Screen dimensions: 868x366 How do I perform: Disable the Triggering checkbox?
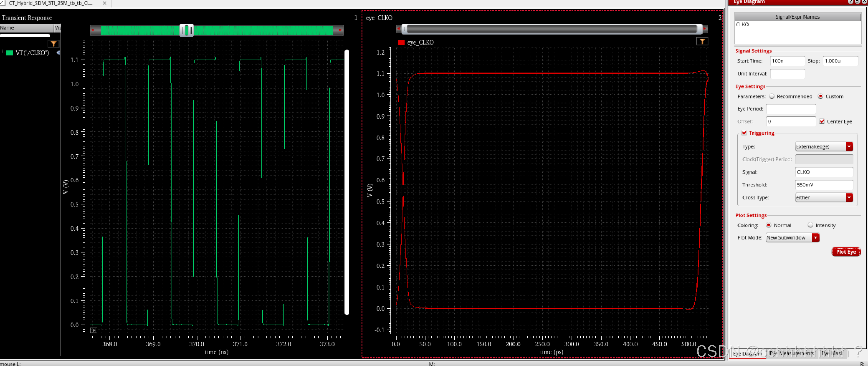click(744, 133)
